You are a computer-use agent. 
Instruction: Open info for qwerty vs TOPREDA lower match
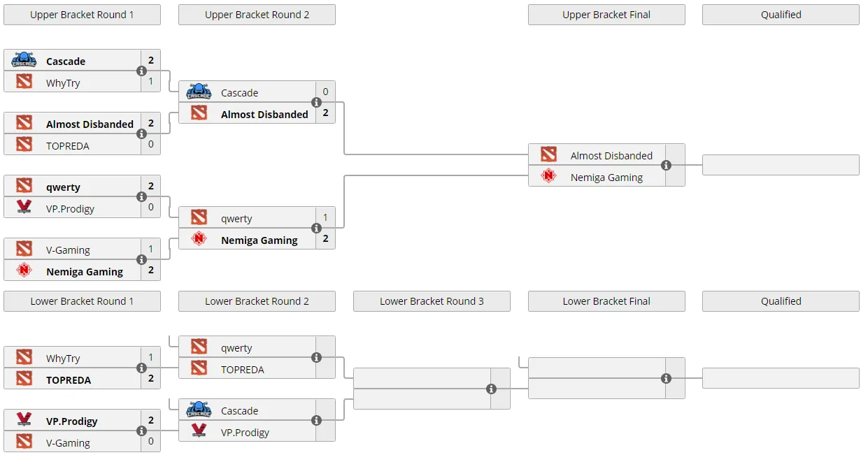(x=316, y=358)
